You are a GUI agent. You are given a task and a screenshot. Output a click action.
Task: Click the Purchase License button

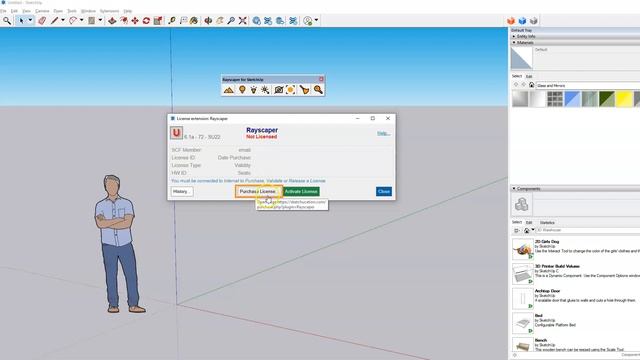(x=258, y=191)
